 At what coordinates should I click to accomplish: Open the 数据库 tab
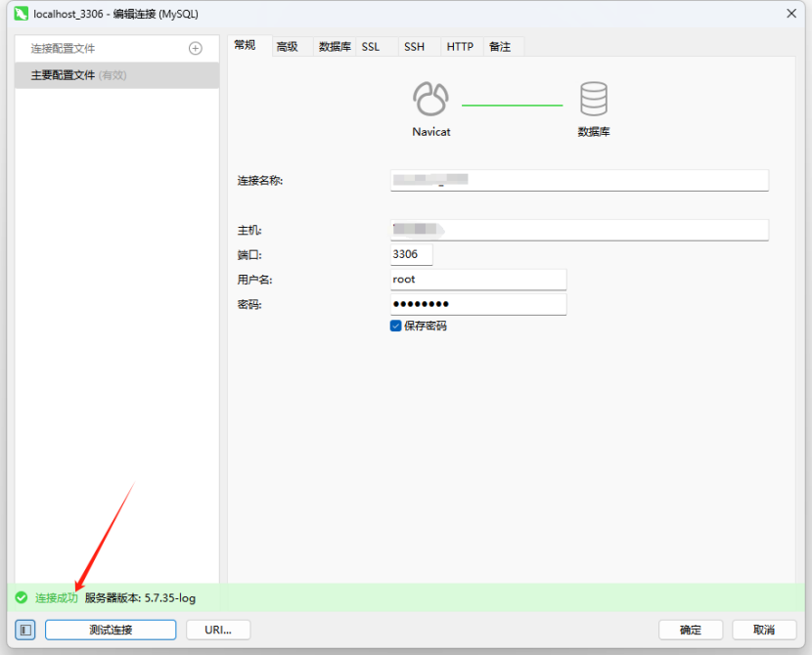333,46
